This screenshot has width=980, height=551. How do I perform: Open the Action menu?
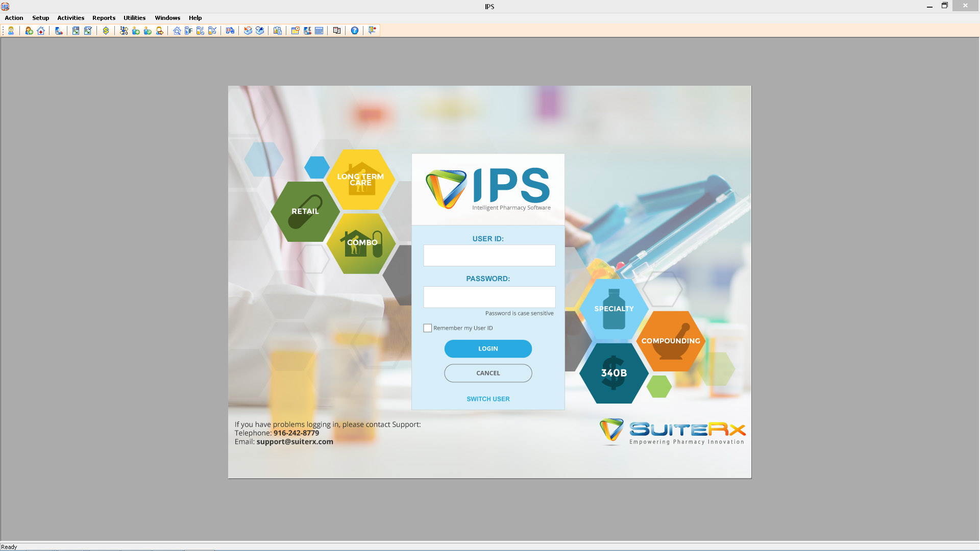14,18
